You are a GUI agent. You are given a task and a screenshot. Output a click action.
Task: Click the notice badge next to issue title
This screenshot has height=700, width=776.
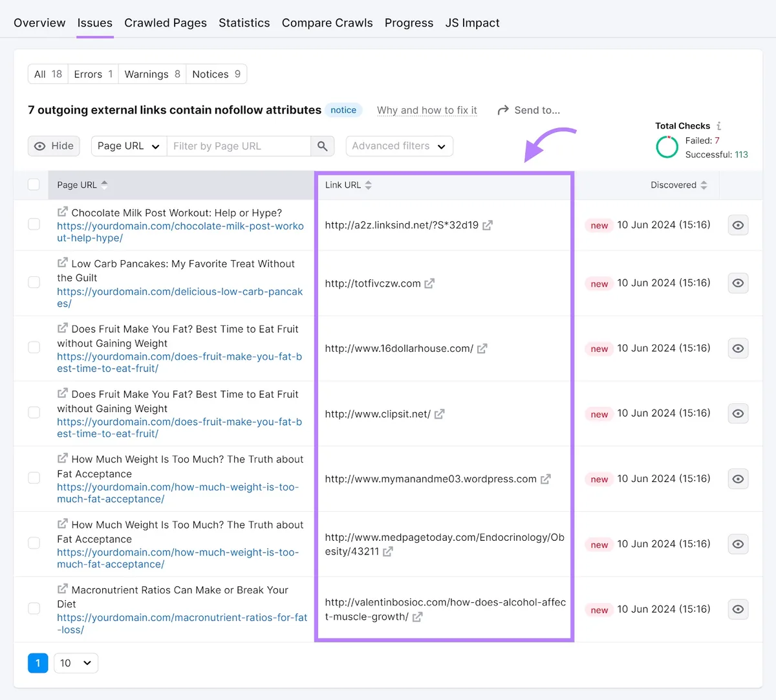(x=343, y=111)
